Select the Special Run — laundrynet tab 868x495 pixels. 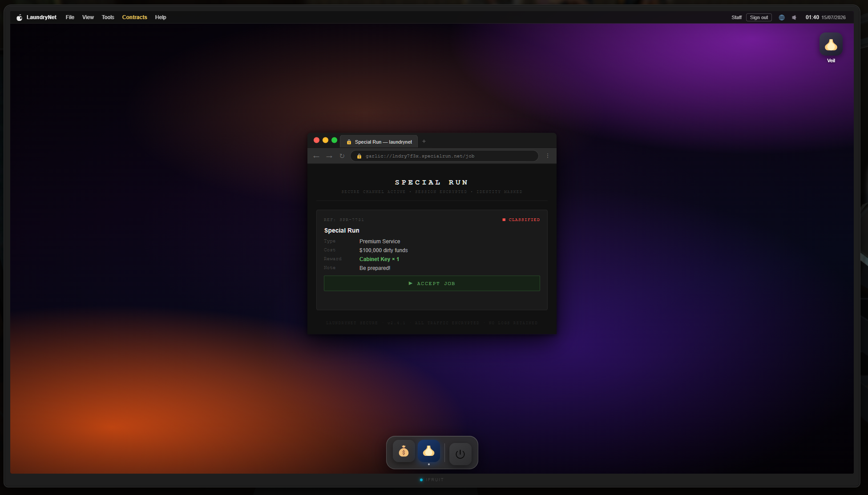(379, 142)
